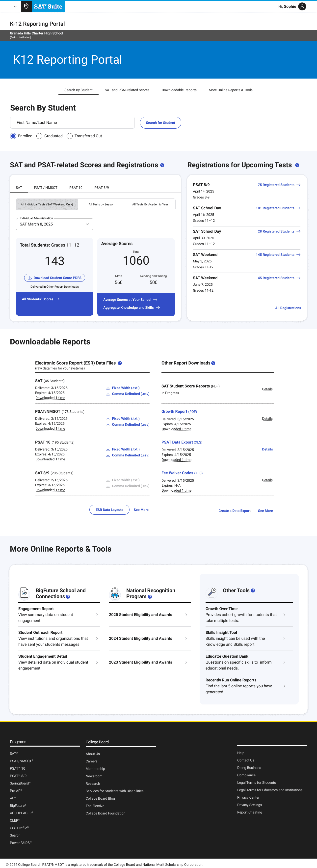Go to More Online Reports & Tools tab
Image resolution: width=317 pixels, height=868 pixels.
(x=231, y=90)
